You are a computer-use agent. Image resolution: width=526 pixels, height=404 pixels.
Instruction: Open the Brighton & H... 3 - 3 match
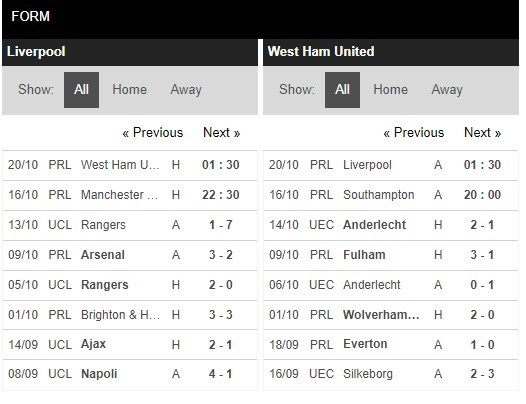point(130,315)
